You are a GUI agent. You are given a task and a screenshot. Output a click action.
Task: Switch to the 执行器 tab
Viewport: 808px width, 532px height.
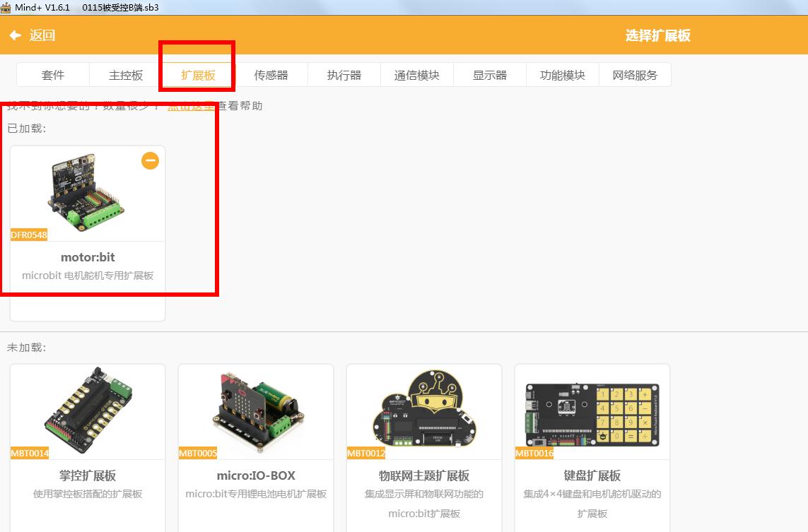[x=344, y=75]
